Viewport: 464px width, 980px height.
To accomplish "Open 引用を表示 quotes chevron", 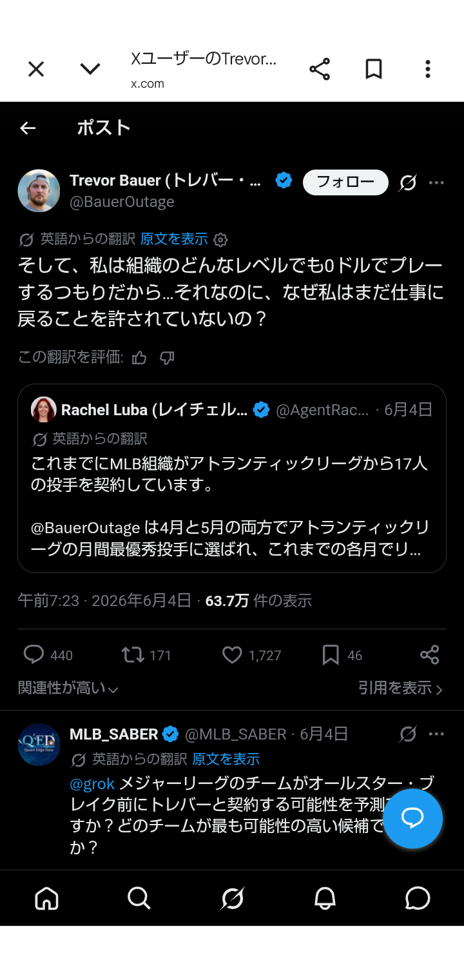I will 401,689.
